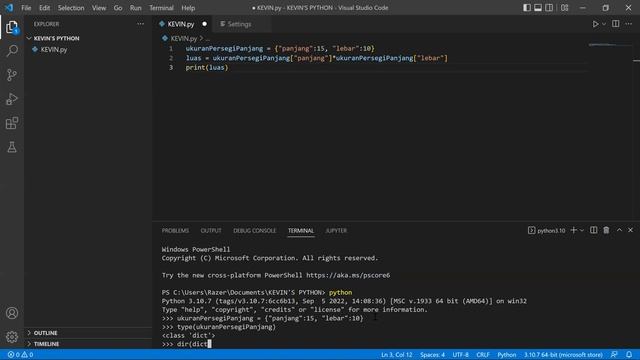640x360 pixels.
Task: Open pscore6 link in terminal
Action: (x=348, y=276)
